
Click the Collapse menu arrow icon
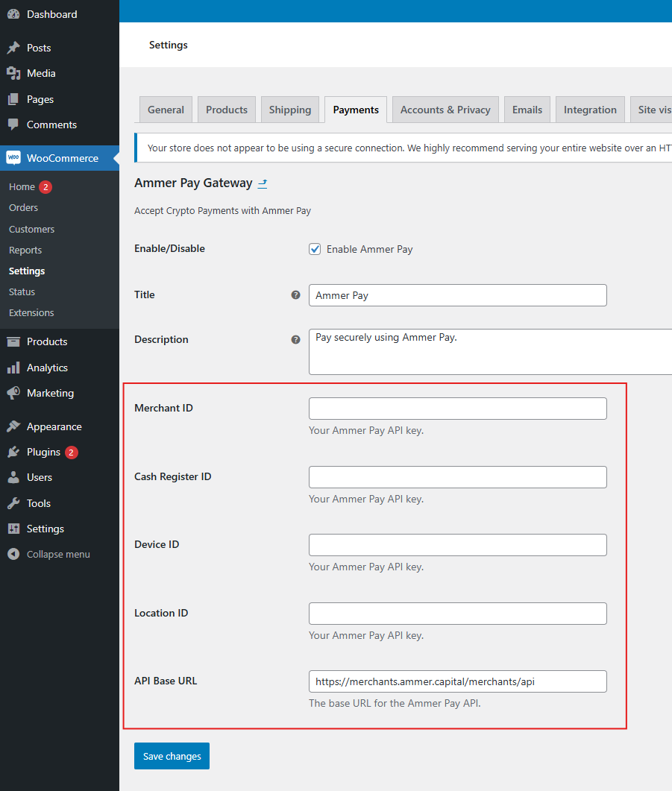tap(13, 554)
